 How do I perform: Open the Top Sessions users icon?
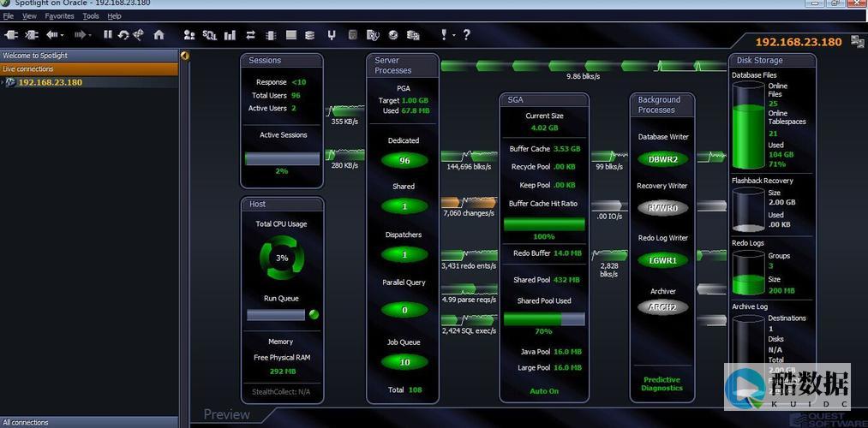pyautogui.click(x=189, y=35)
